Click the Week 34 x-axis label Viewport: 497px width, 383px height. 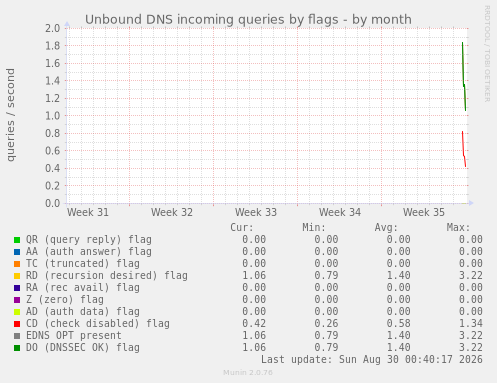340,212
